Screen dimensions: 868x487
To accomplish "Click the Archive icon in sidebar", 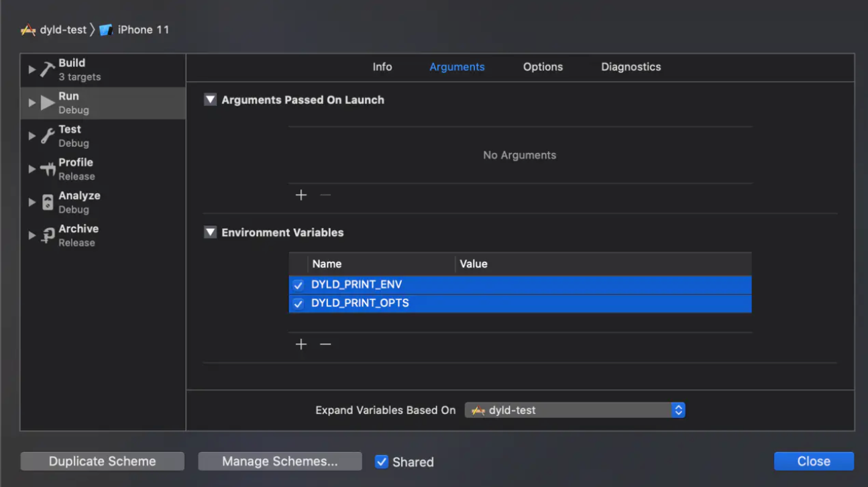I will coord(47,235).
